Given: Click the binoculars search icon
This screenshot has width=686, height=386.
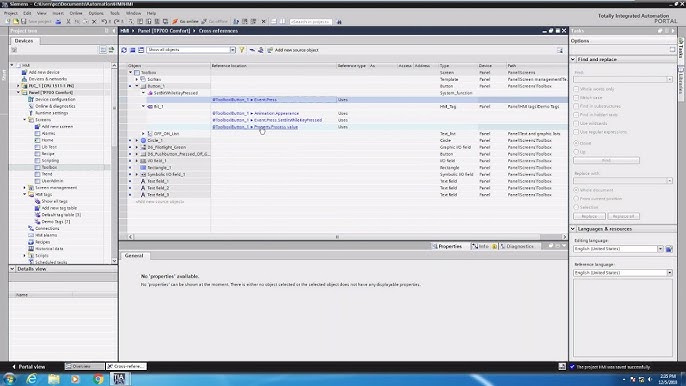Looking at the screenshot, I should point(339,21).
